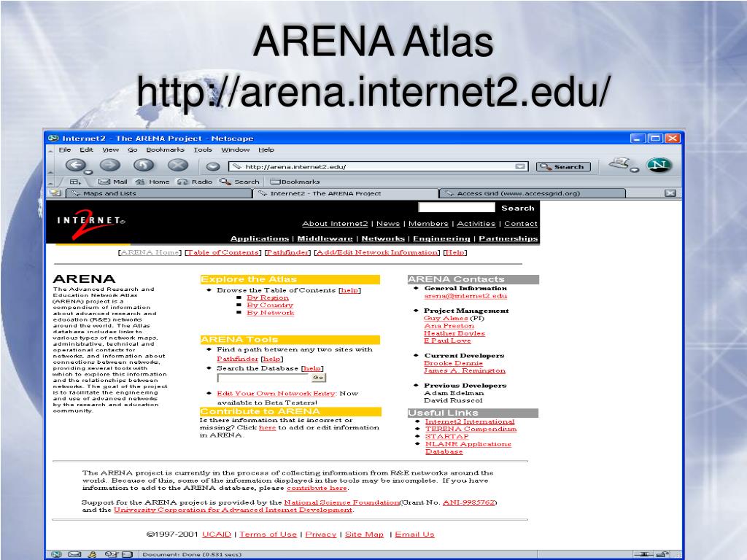Image resolution: width=747 pixels, height=560 pixels.
Task: Browse atlas By Network
Action: [271, 312]
